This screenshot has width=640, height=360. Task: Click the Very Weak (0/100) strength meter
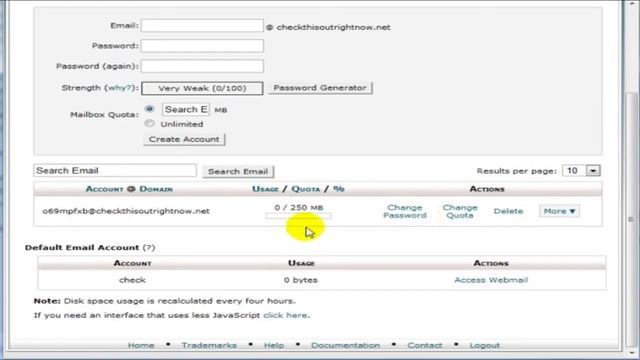click(x=202, y=88)
